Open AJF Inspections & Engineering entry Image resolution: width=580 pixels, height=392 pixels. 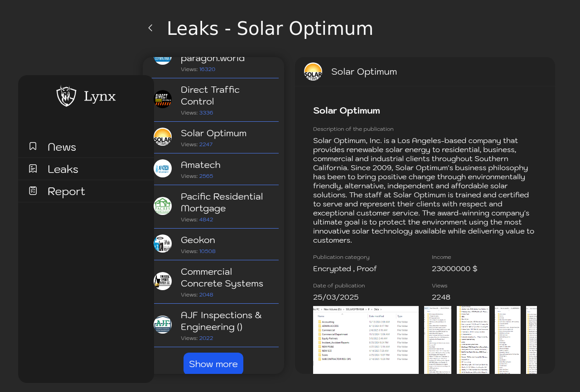tap(215, 325)
